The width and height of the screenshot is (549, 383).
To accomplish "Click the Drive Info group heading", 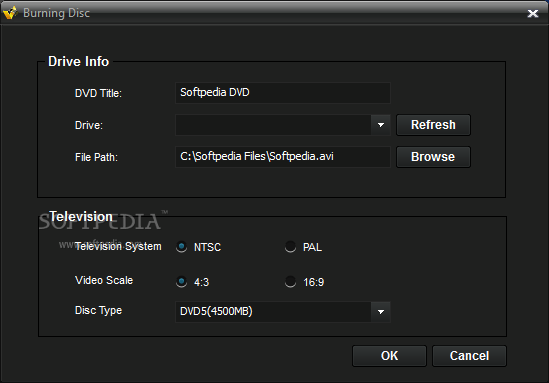I will [78, 61].
